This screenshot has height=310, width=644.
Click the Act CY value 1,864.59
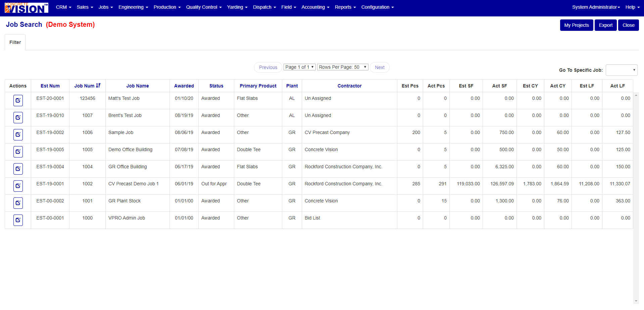[x=560, y=184]
